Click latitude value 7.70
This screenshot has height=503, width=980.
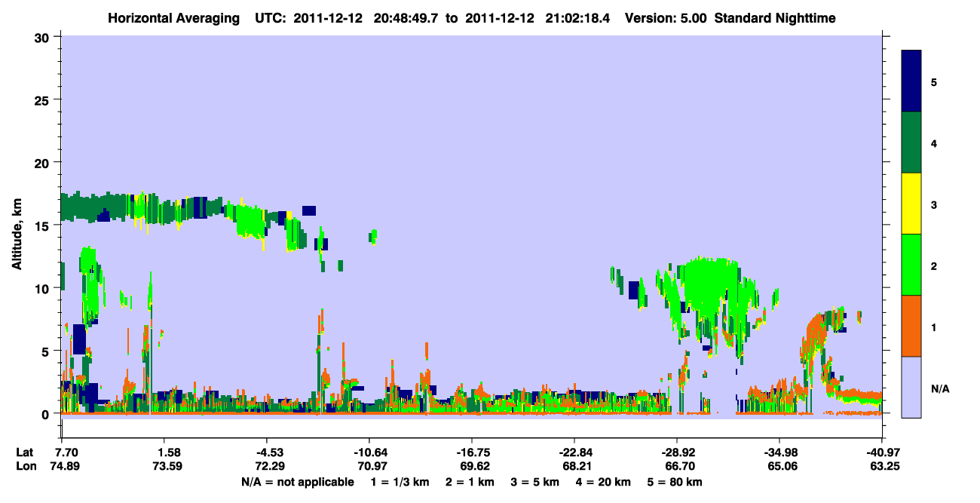(x=66, y=452)
